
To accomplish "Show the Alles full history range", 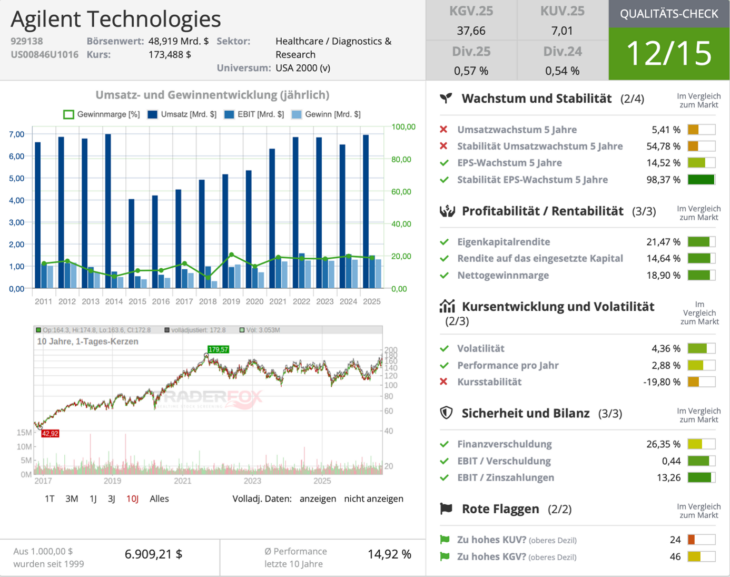I will coord(159,499).
